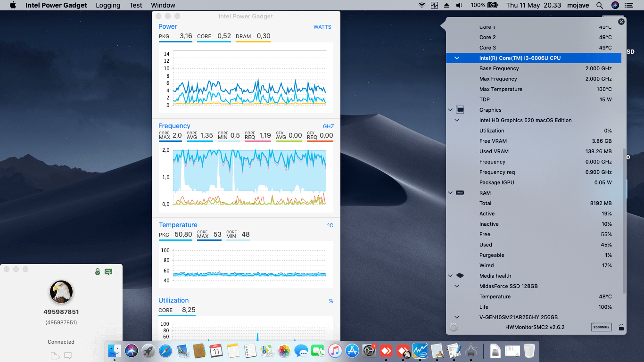Open Notification Center list icon
This screenshot has width=644, height=362.
[x=629, y=5]
